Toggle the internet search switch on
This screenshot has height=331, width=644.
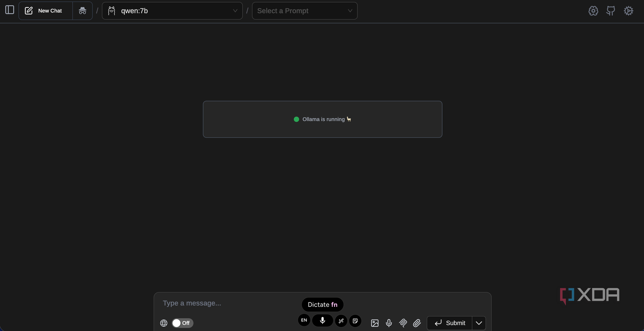[x=183, y=323]
